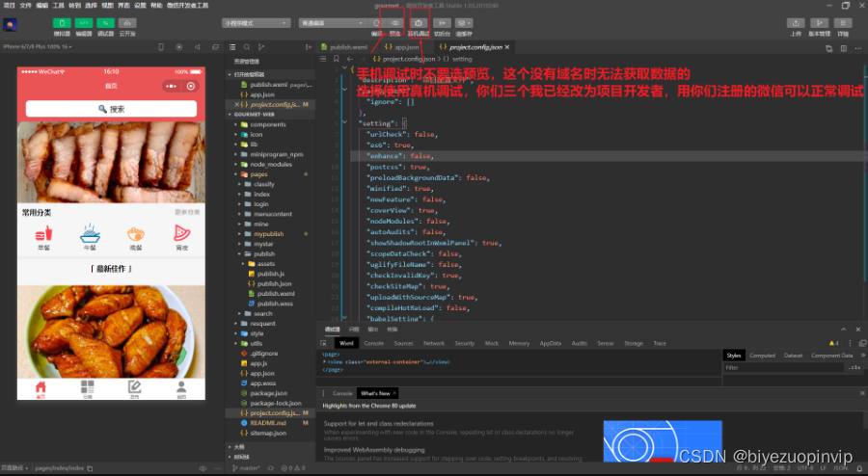Open the mini program mode dropdown
The height and width of the screenshot is (476, 868).
(257, 23)
